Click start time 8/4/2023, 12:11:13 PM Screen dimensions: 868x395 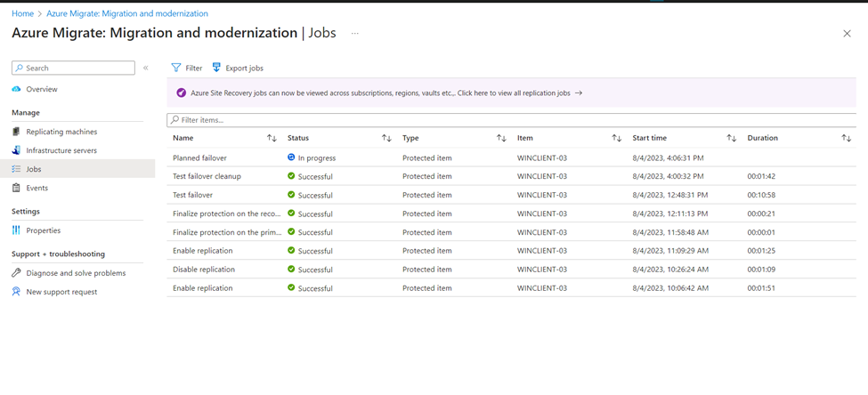tap(669, 214)
